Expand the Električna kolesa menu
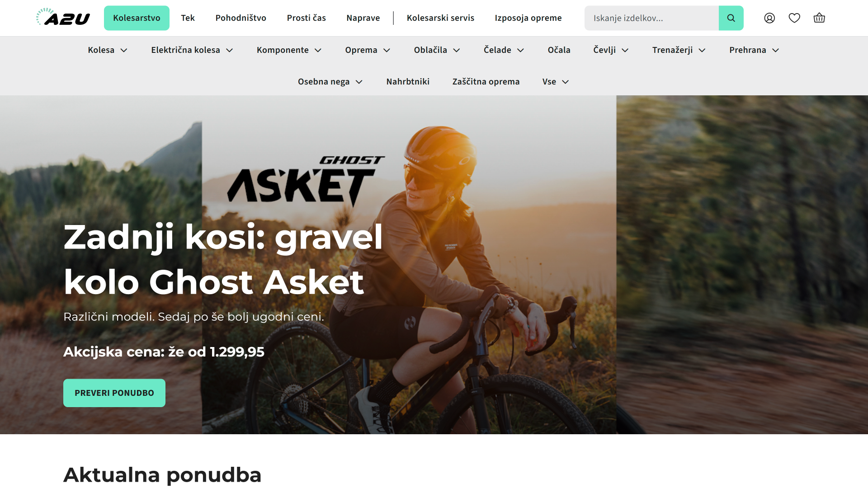The image size is (868, 488). [192, 50]
